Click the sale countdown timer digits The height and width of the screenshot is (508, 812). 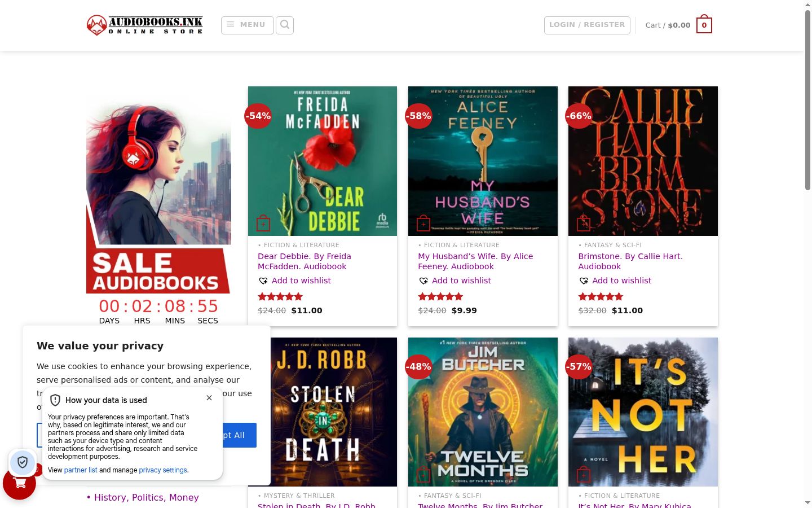coord(158,306)
